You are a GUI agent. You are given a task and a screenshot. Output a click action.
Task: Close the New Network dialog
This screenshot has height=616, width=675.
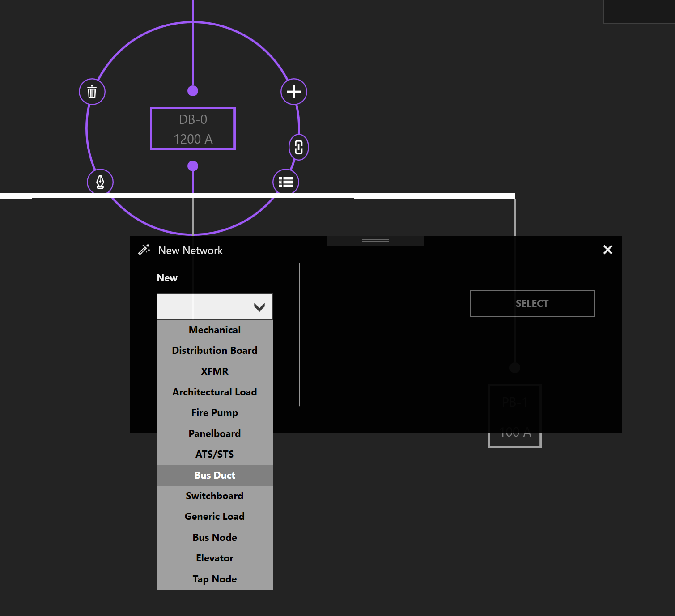tap(607, 250)
